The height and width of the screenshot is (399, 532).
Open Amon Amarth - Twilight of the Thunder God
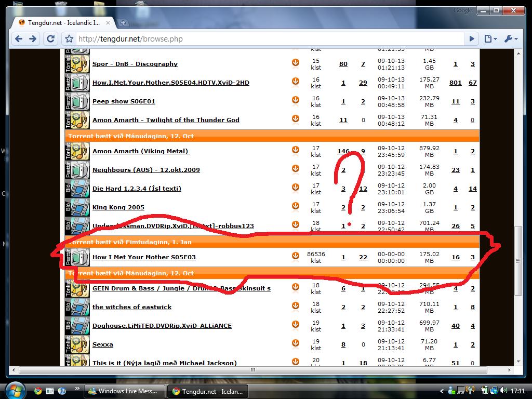[x=166, y=120]
